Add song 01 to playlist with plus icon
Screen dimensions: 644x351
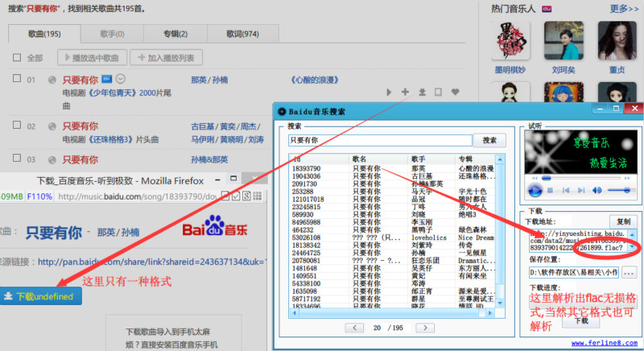(x=406, y=93)
